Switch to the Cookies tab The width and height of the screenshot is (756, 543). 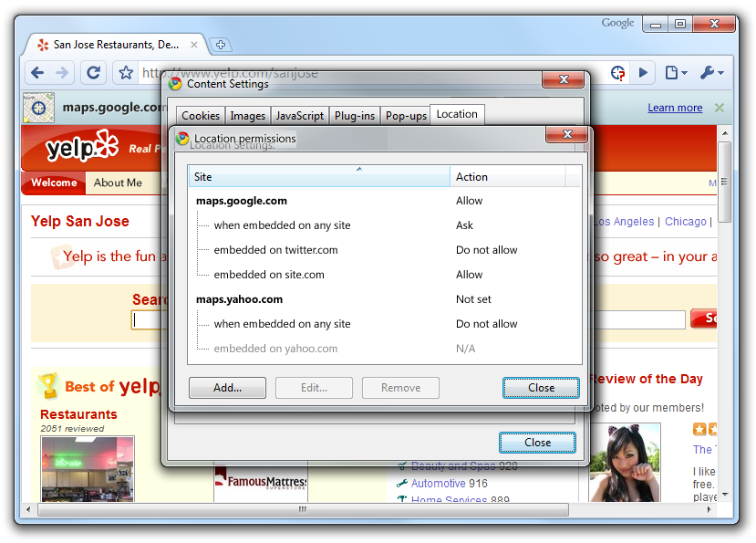coord(201,116)
